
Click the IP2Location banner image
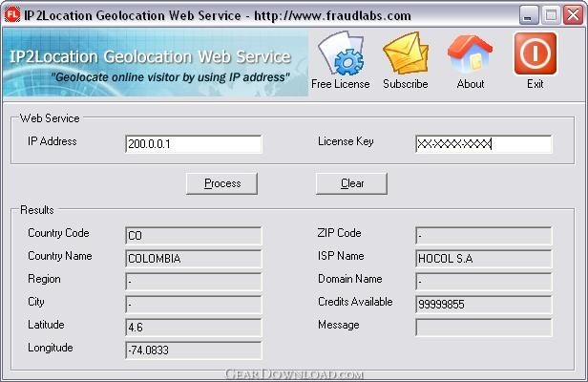coord(156,63)
